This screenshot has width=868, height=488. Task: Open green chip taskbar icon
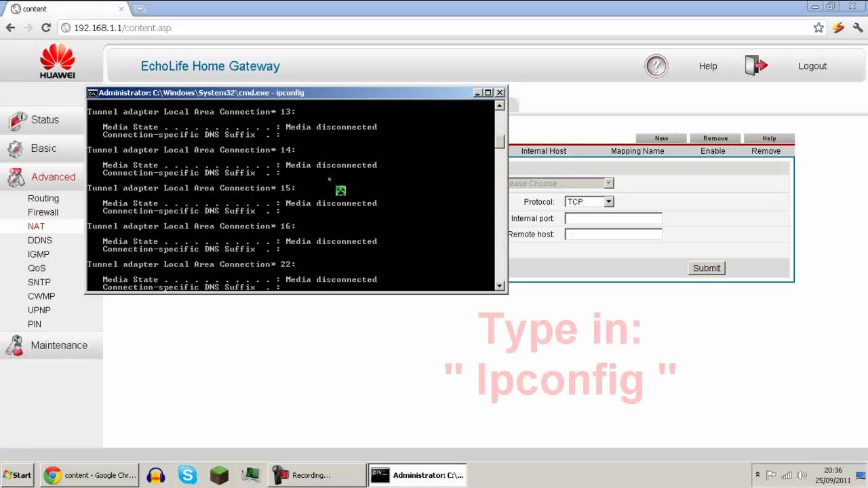click(x=250, y=475)
